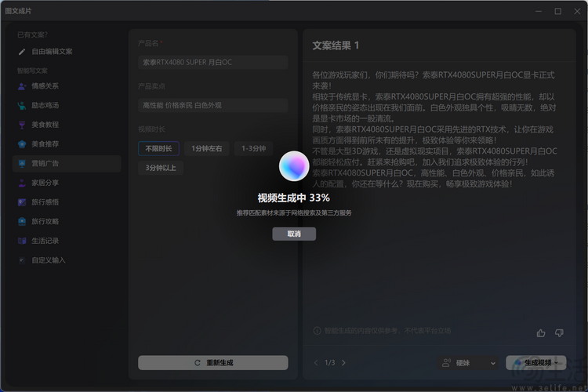Select 家居分享 category label

45,183
